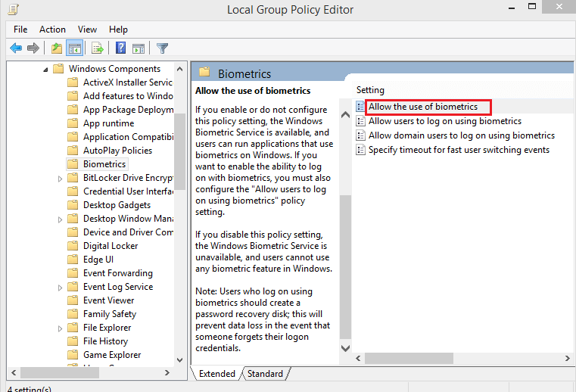Toggle the Show/Hide Console Tree icon
The height and width of the screenshot is (392, 576).
tap(75, 48)
